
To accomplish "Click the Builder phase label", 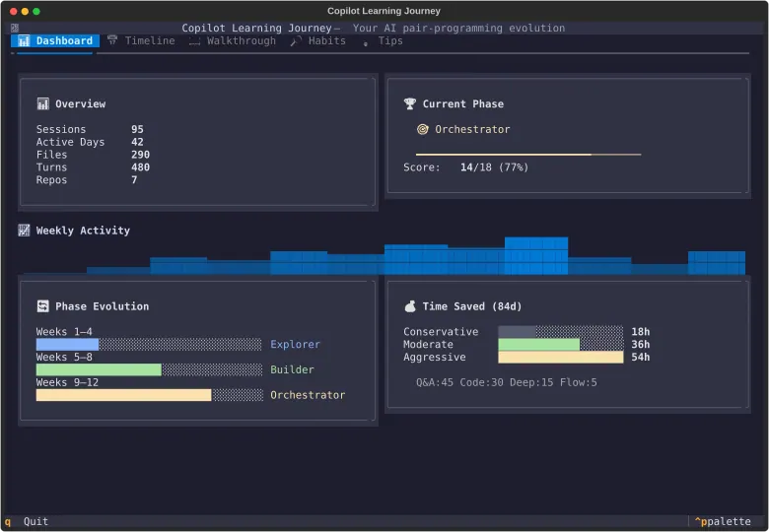I will coord(292,369).
